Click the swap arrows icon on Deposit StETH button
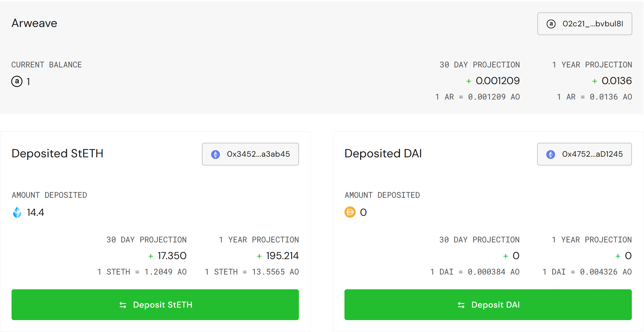Image resolution: width=644 pixels, height=332 pixels. (123, 305)
